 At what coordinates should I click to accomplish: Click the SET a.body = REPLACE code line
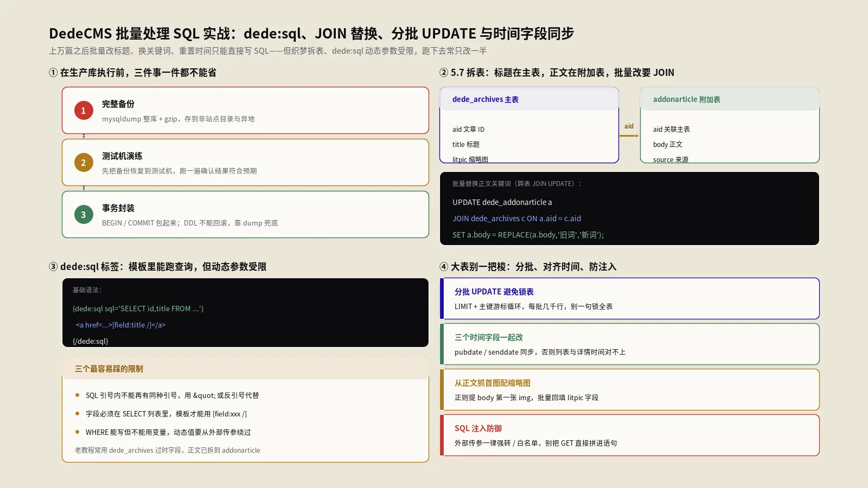(528, 235)
